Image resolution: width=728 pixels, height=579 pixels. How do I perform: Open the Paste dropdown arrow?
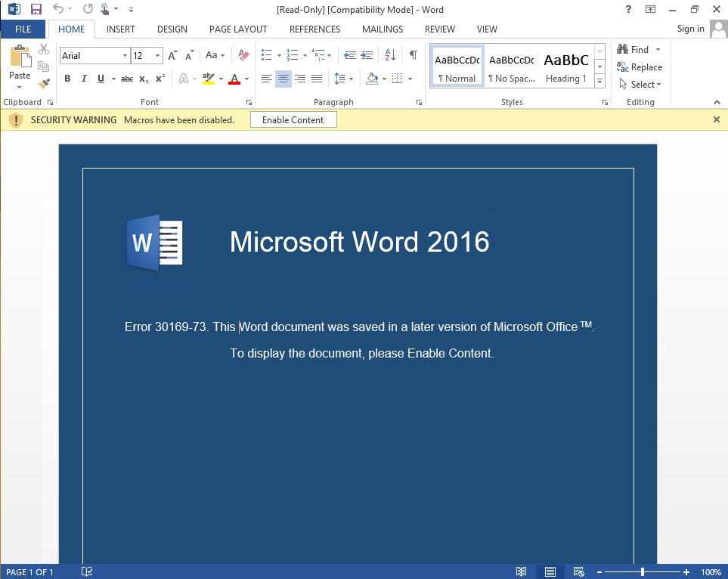(x=19, y=87)
